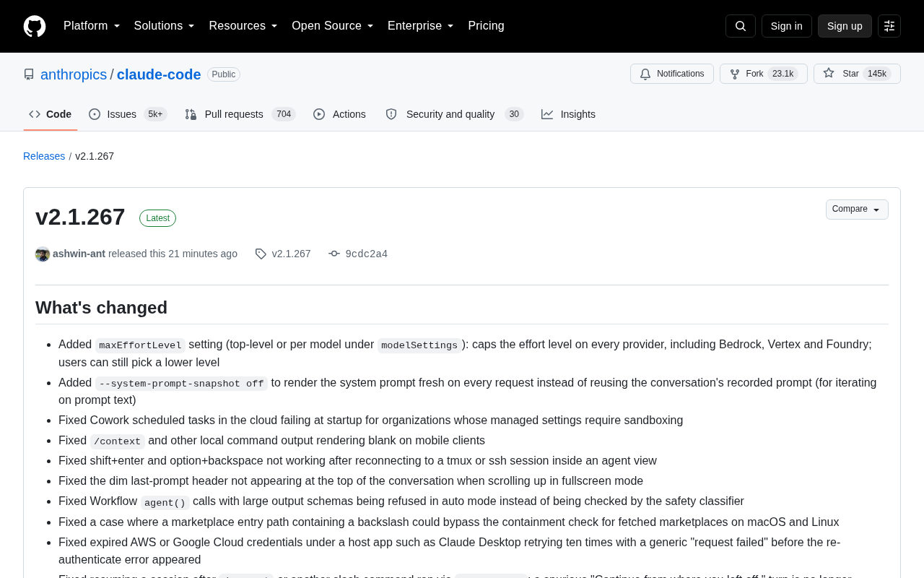924x578 pixels.
Task: Open the Pull requests tab
Action: (x=240, y=114)
